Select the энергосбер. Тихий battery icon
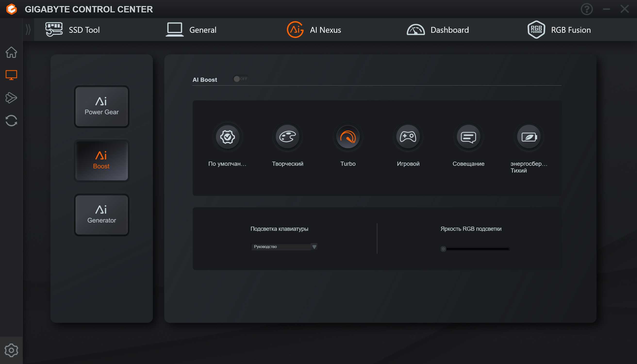This screenshot has height=364, width=637. coord(529,137)
